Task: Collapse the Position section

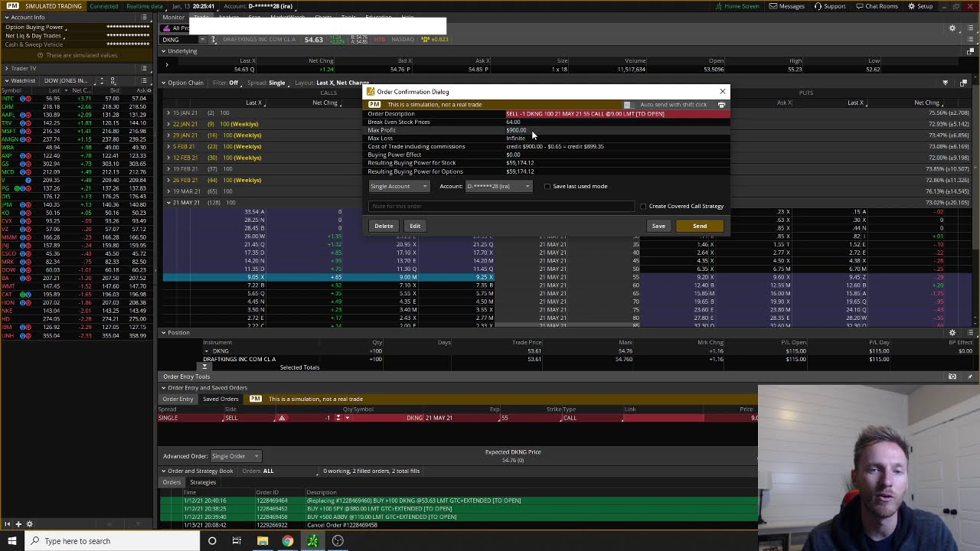Action: tap(163, 333)
